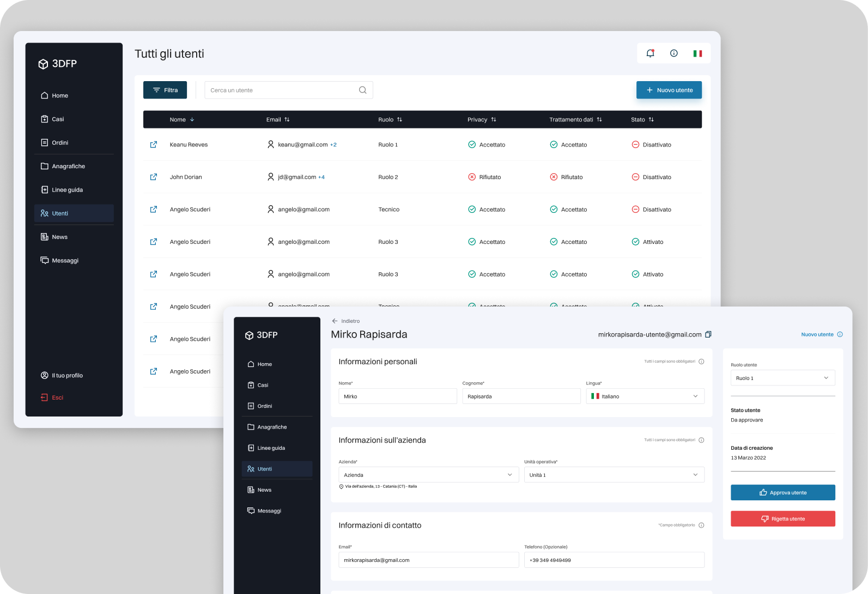Sort table by Ruolo column
This screenshot has height=594, width=868.
pos(390,120)
